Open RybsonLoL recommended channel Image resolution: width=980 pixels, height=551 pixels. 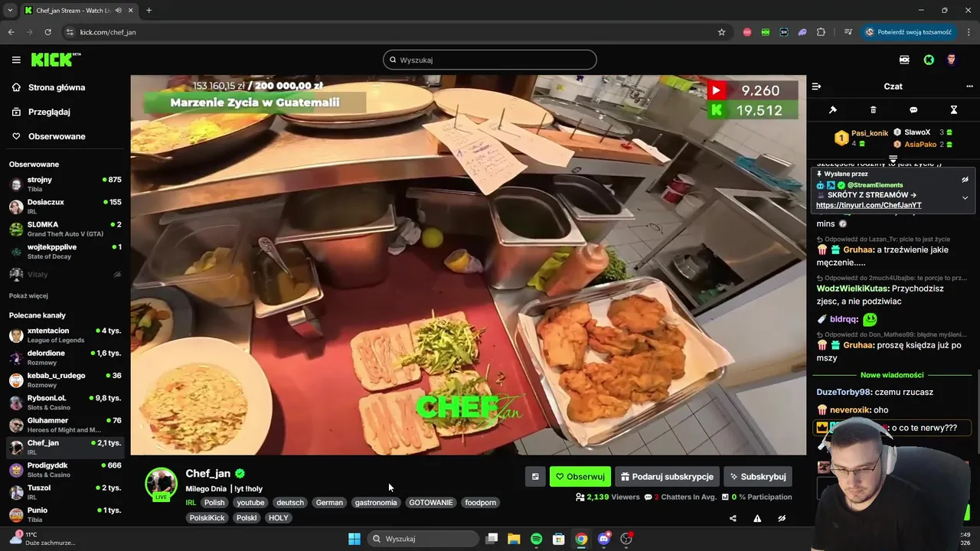coord(64,402)
